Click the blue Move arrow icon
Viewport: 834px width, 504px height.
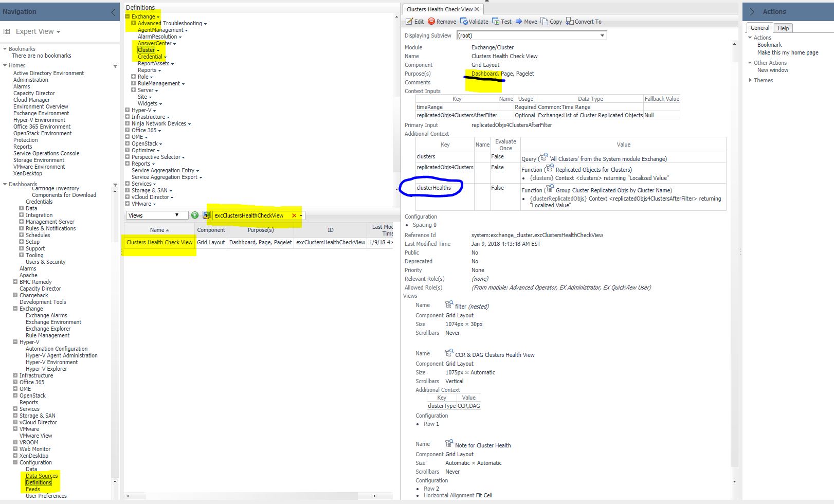point(519,21)
